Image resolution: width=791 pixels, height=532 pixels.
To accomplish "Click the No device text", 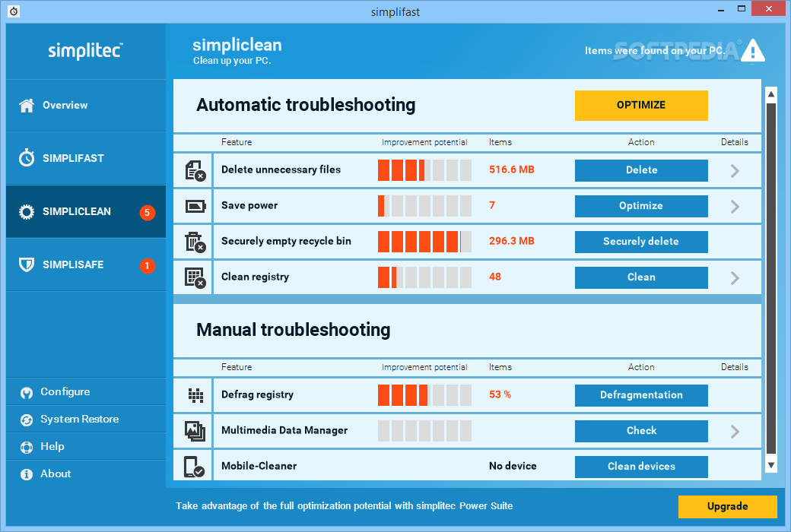I will 513,467.
